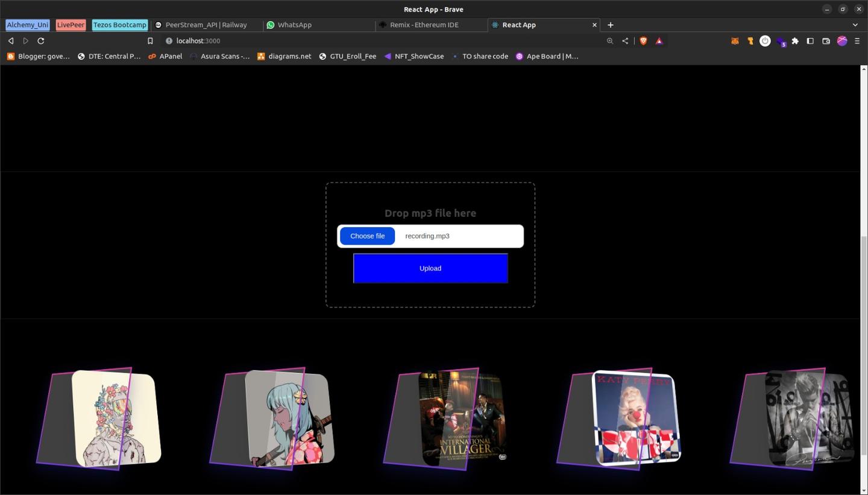The image size is (868, 495).
Task: Open the Asura Scans bookmark
Action: pyautogui.click(x=219, y=56)
